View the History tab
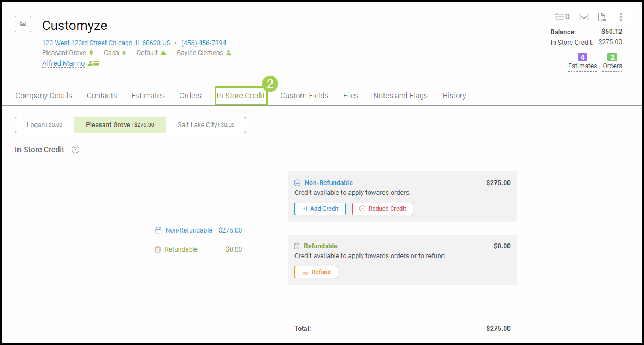 pos(454,96)
